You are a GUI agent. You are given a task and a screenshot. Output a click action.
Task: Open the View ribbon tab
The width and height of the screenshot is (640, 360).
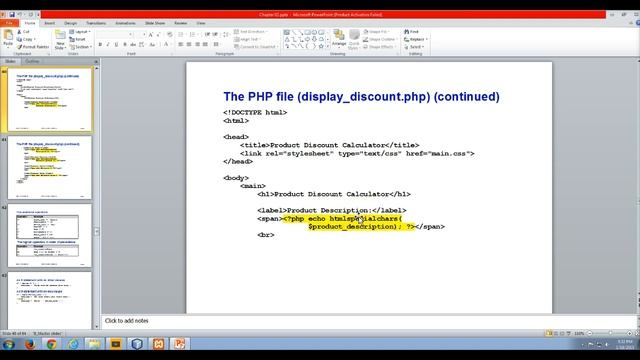point(201,23)
